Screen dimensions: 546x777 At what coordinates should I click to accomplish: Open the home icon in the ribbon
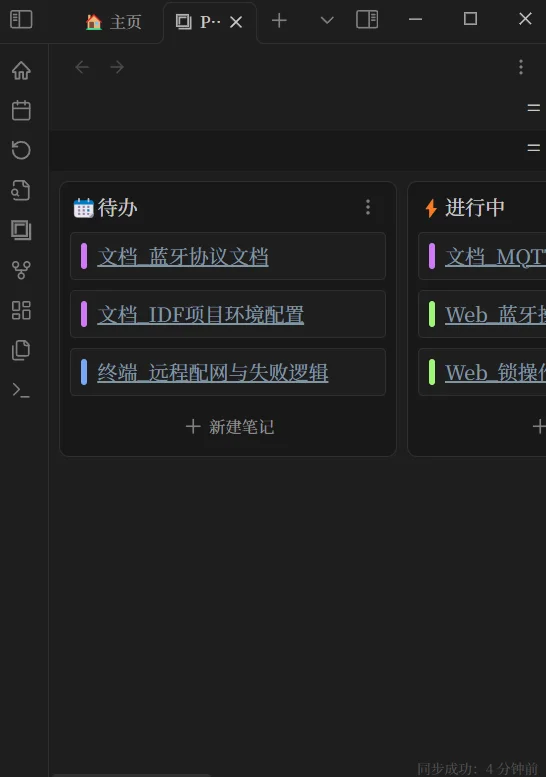pyautogui.click(x=21, y=70)
